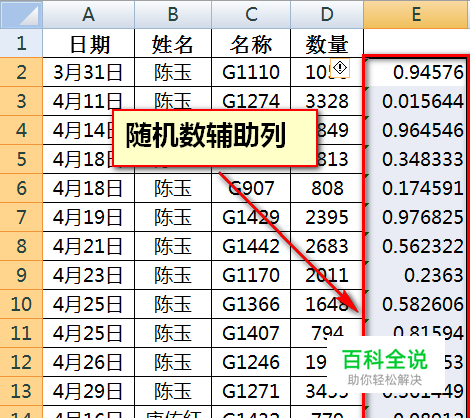The width and height of the screenshot is (470, 418).
Task: Select the date cell 4月26日
Action: coord(89,362)
